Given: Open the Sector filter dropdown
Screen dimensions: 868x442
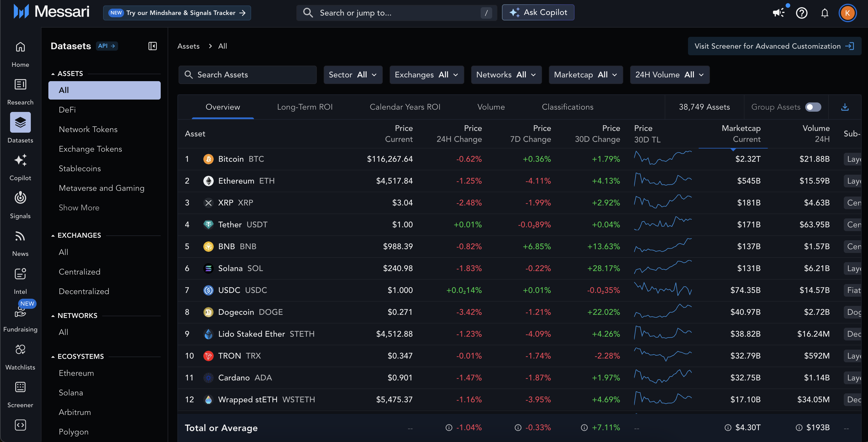Looking at the screenshot, I should pyautogui.click(x=353, y=75).
